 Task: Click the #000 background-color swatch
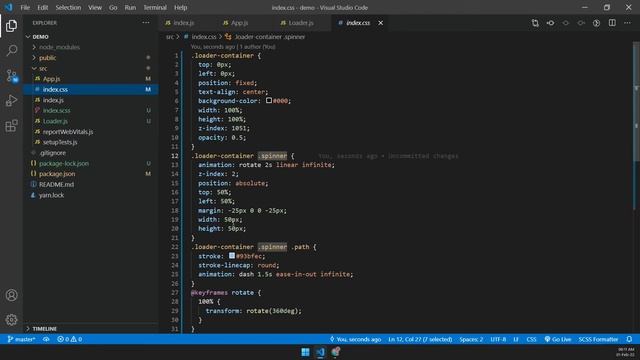[x=269, y=100]
